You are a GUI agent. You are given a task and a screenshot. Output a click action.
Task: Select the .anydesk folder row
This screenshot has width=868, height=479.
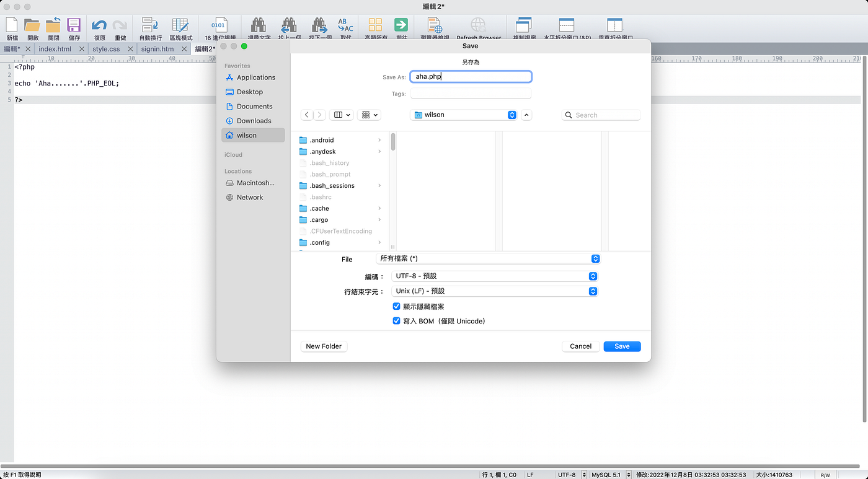(340, 152)
